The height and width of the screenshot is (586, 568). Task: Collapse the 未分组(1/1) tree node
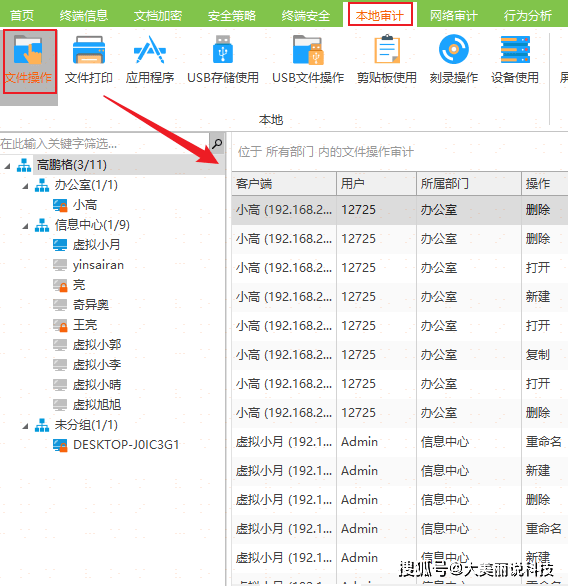point(25,426)
